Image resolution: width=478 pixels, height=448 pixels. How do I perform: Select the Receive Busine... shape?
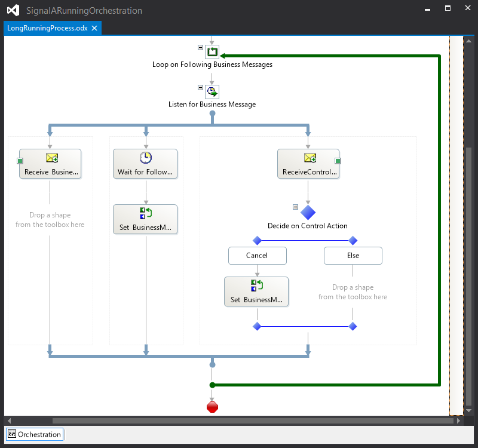(x=50, y=164)
